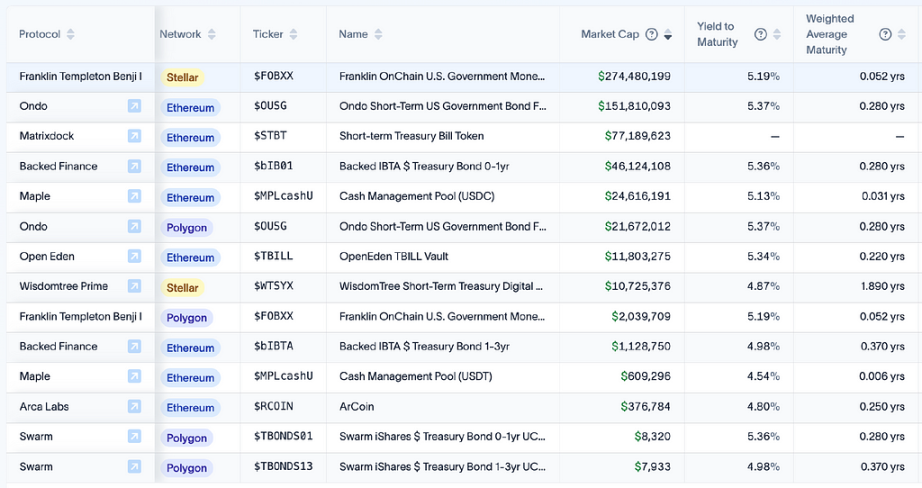Click Polygon badge in Ondo row
The width and height of the screenshot is (922, 488).
click(186, 228)
